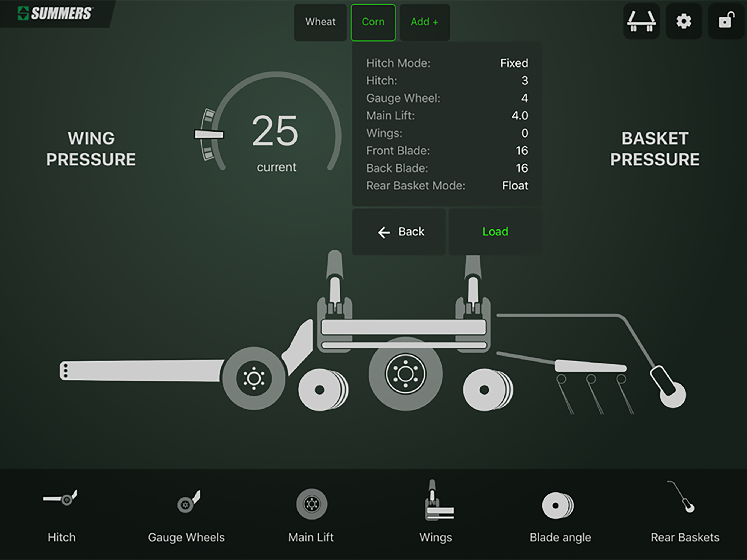Screen dimensions: 747x560
Task: Select the front blade disc in diagram
Action: point(323,390)
